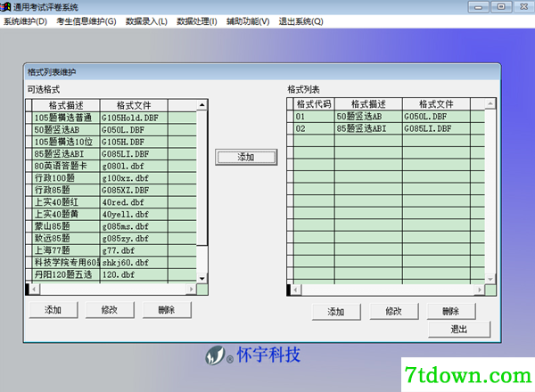Click 添加 button under 可选格式 list

[x=53, y=310]
